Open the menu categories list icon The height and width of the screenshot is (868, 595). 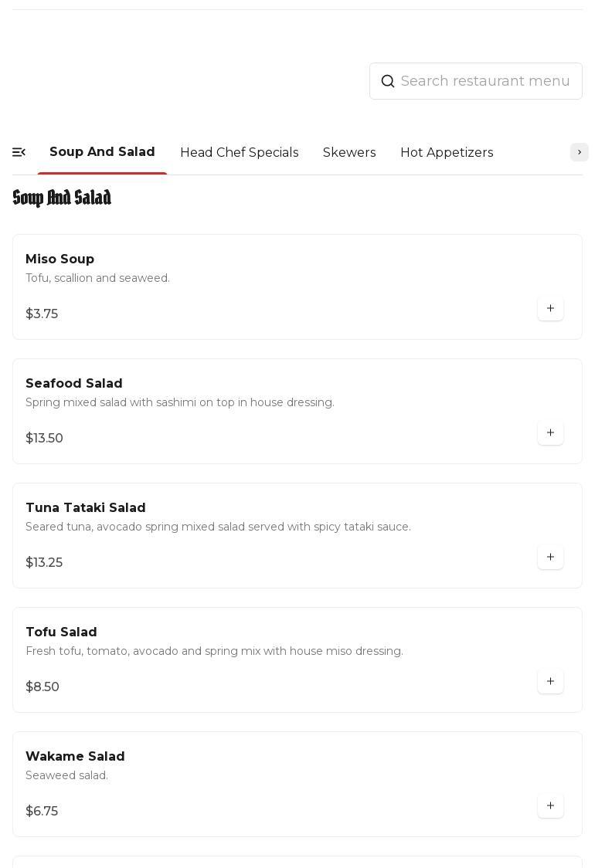[x=19, y=153]
